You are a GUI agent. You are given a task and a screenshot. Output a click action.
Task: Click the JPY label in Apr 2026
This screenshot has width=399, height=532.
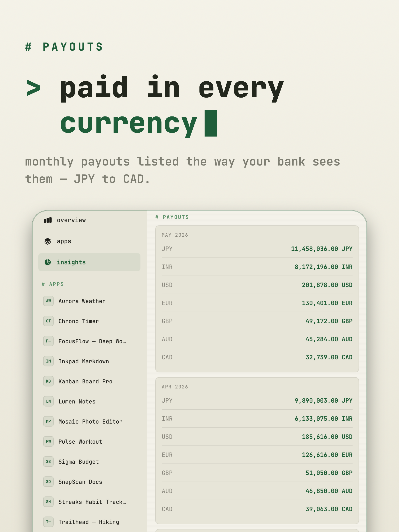point(167,400)
